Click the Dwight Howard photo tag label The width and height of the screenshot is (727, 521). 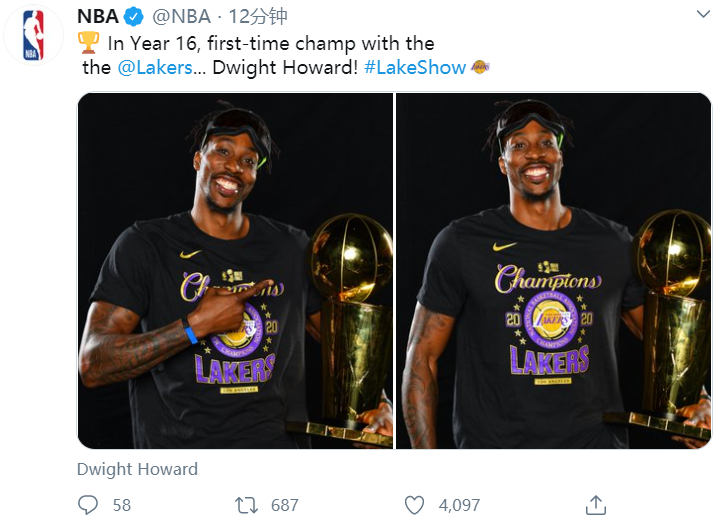137,469
